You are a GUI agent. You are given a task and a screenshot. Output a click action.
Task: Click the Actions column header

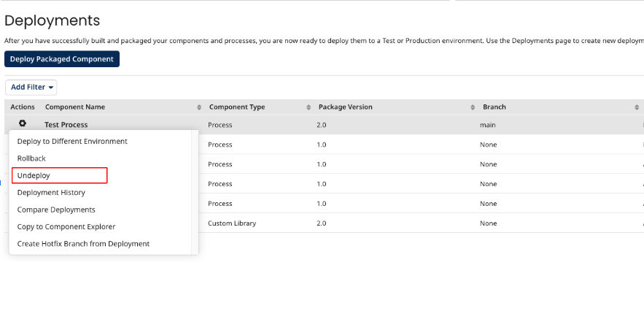click(23, 107)
